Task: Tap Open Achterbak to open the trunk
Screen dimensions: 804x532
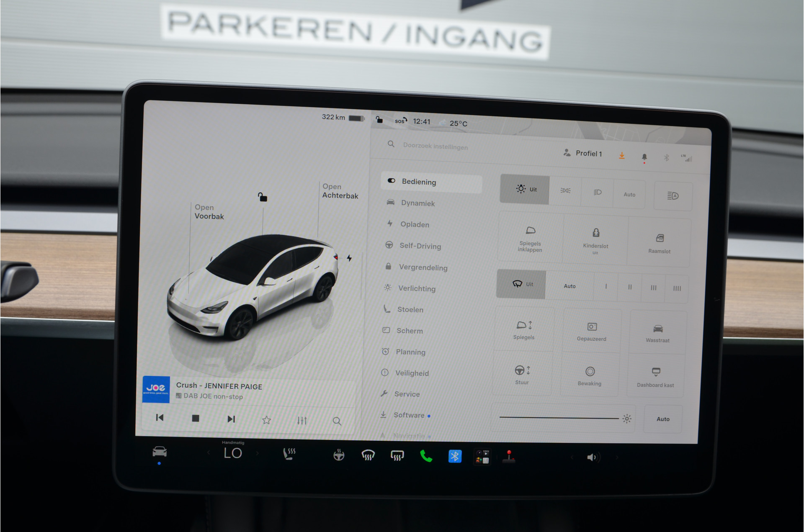Action: coord(340,191)
